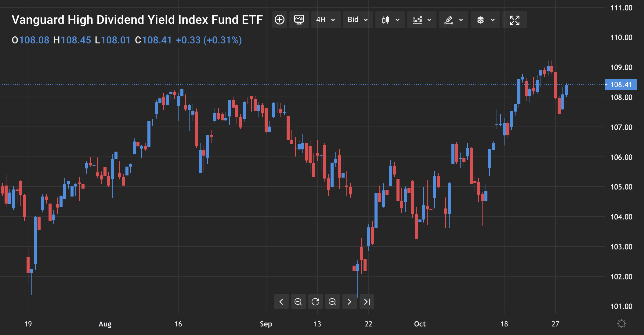This screenshot has width=644, height=335.
Task: Click the 110.00 price axis label
Action: [621, 38]
